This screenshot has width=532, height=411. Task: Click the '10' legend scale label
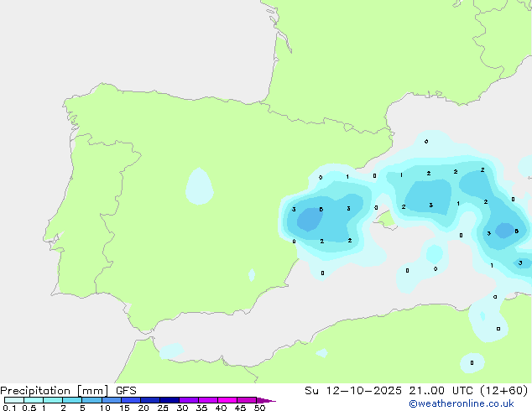click(x=105, y=408)
